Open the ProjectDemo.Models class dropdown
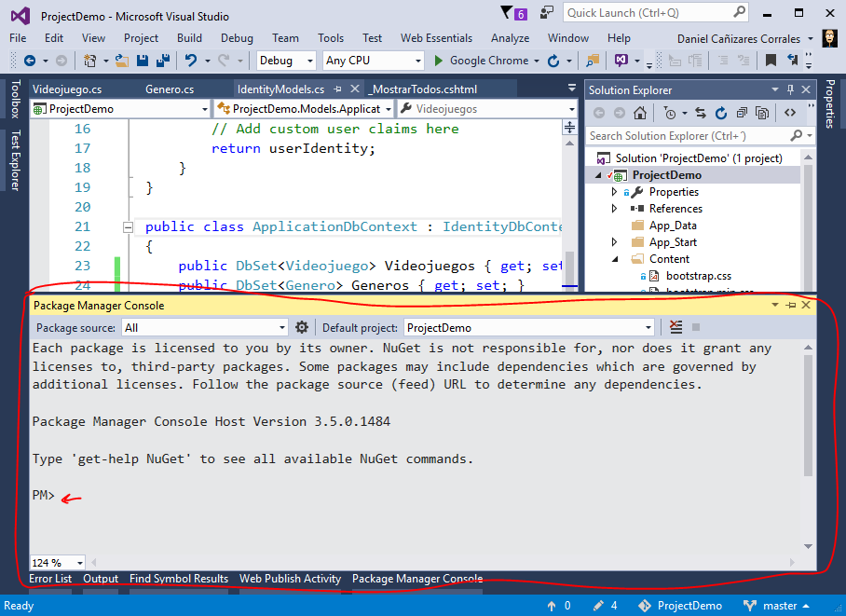The height and width of the screenshot is (616, 846). (305, 109)
